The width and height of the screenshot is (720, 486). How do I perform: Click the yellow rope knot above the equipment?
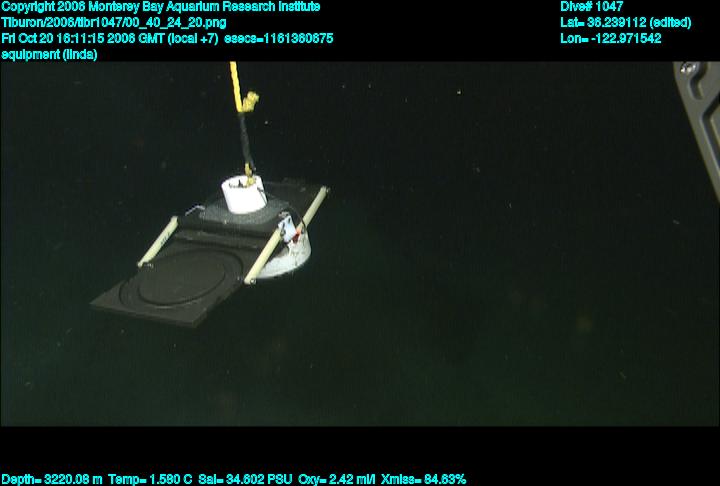250,101
